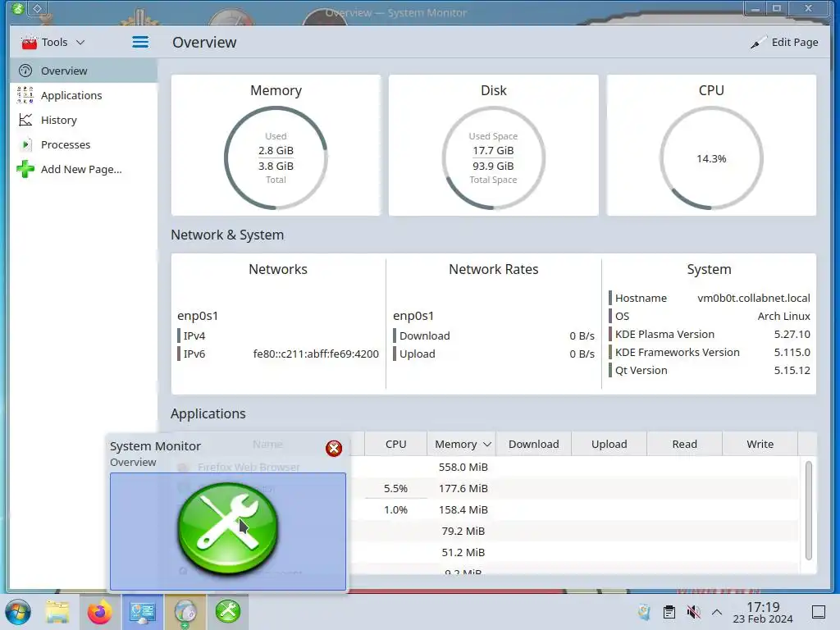
Task: Sort applications by CPU column
Action: coord(396,444)
